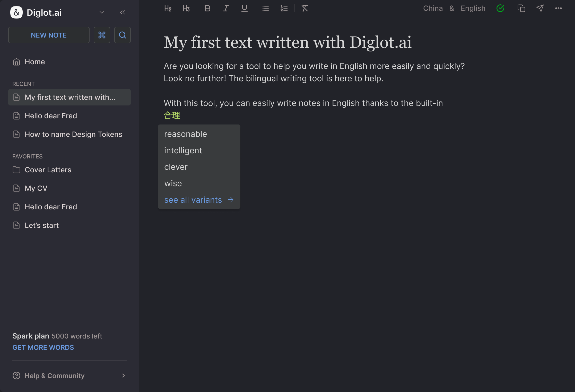575x392 pixels.
Task: Open keyboard shortcuts panel
Action: [x=102, y=35]
